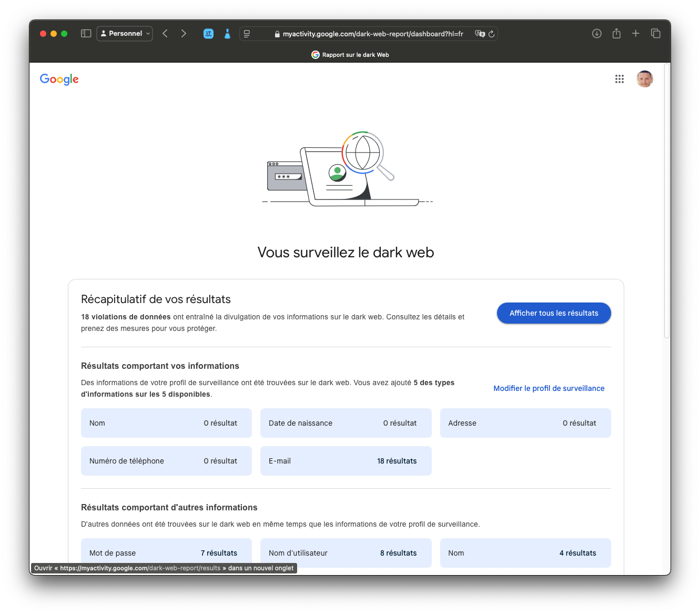Show Safari downloads
The image size is (700, 614).
click(x=596, y=34)
